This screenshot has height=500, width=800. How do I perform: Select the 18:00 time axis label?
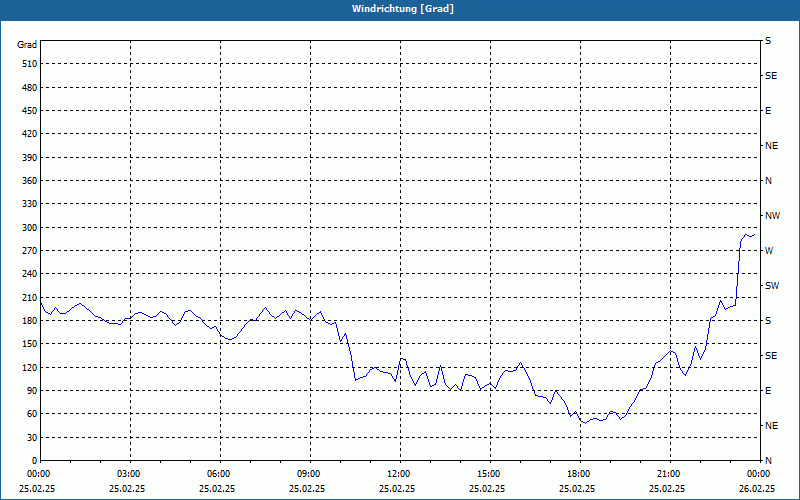coord(580,474)
